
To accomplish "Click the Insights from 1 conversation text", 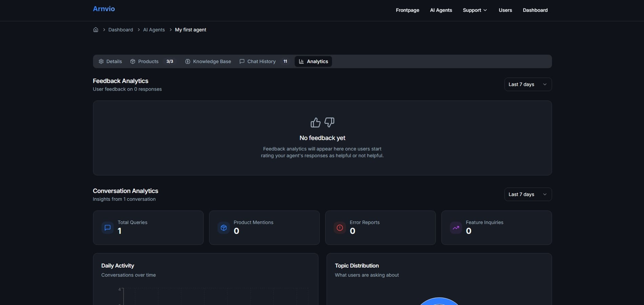I will [124, 199].
